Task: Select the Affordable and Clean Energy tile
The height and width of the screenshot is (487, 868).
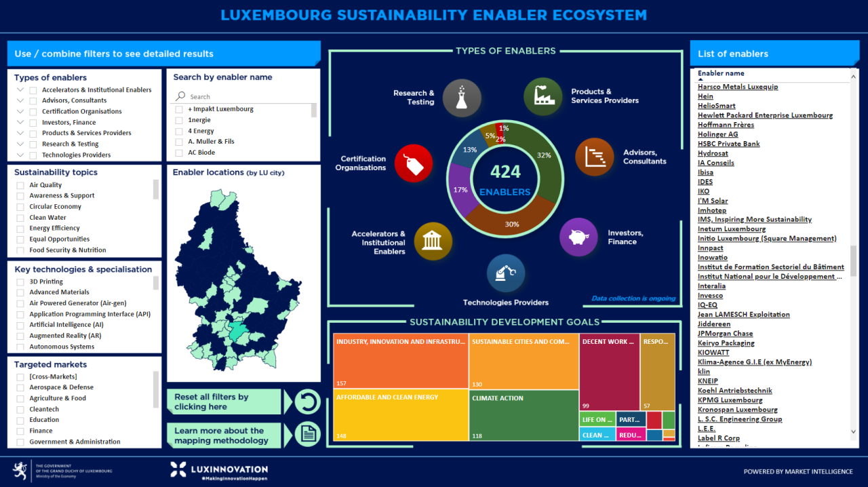Action: (x=401, y=415)
